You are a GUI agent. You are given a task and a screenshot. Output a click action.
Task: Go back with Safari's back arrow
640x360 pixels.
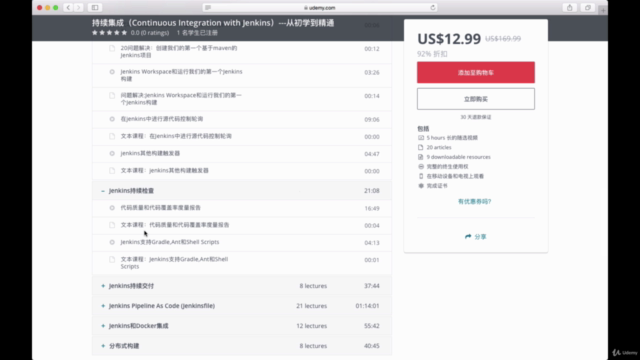pos(69,7)
